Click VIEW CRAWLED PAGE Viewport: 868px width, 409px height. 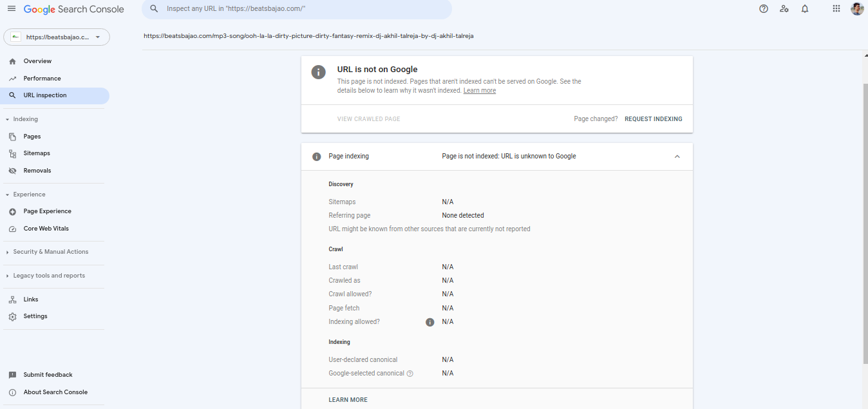(369, 119)
